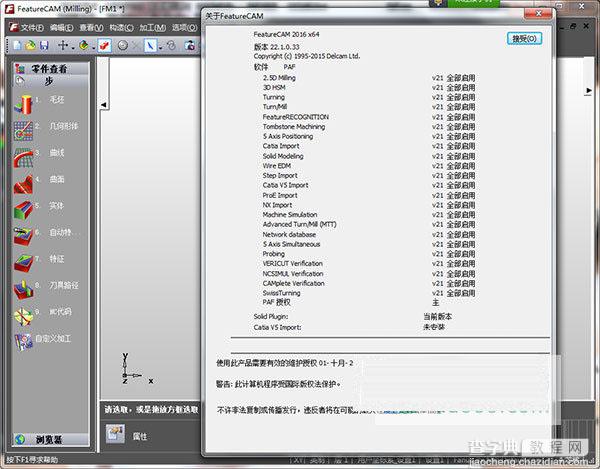This screenshot has height=469, width=600.
Task: Click the partially hidden camera toolbar icon
Action: click(x=190, y=46)
